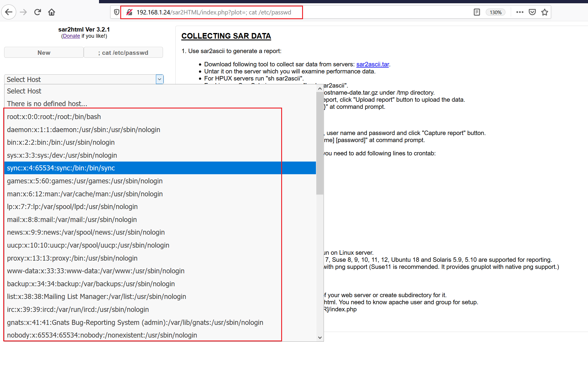Open tracking protection shield icon
This screenshot has width=588, height=380.
click(117, 12)
